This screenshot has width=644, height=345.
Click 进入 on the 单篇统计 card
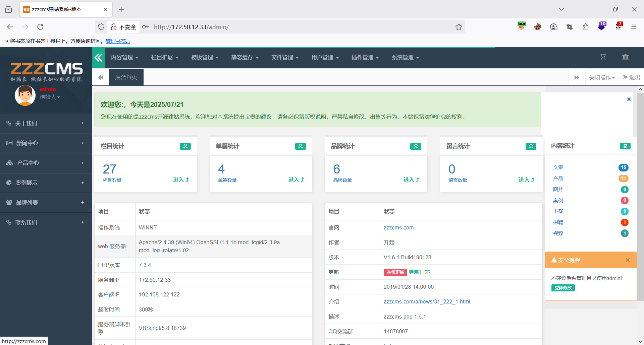[x=296, y=180]
